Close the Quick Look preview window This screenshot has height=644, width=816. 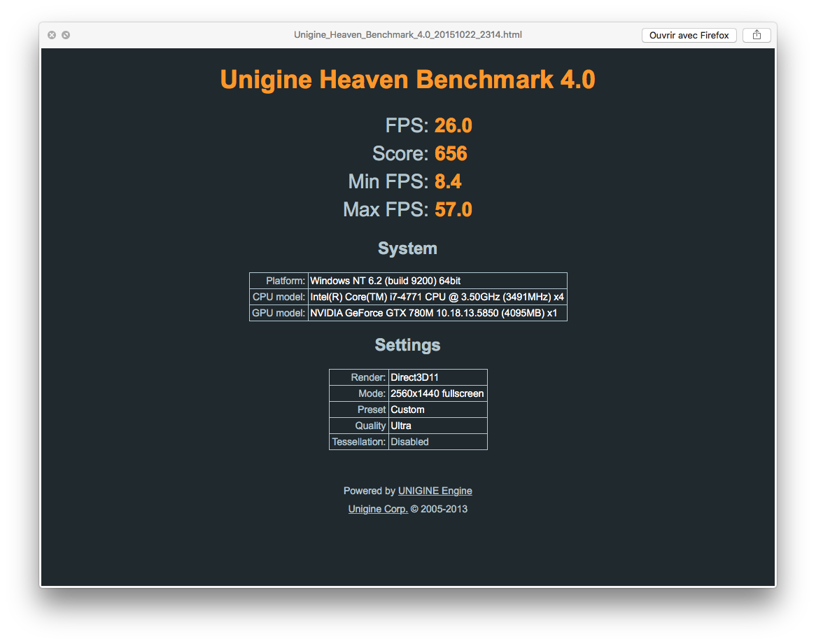52,35
